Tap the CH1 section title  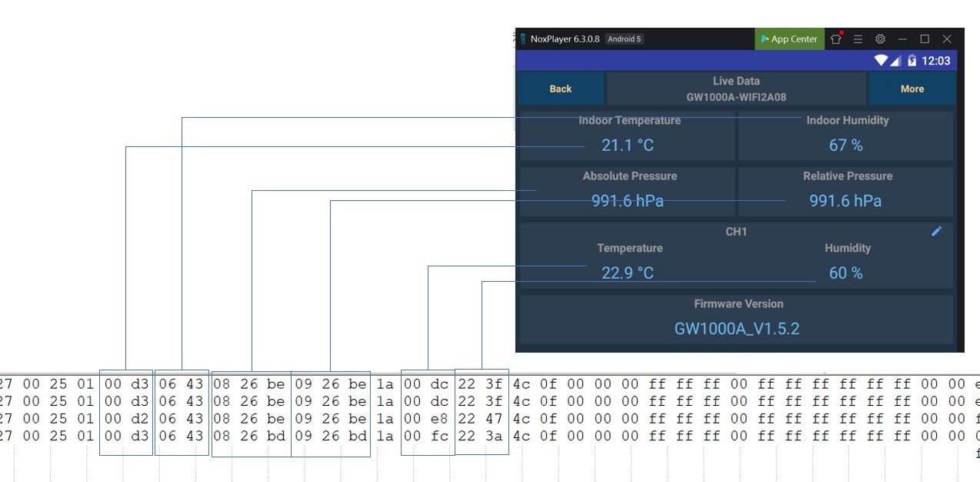[736, 231]
